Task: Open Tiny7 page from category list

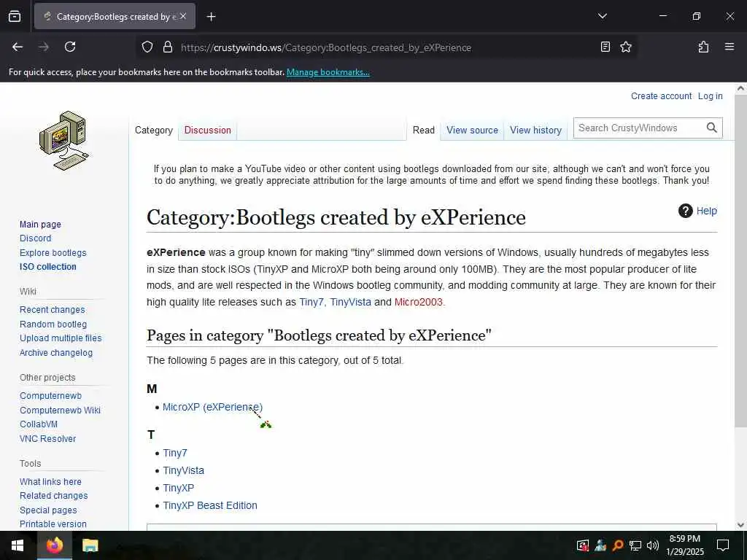Action: tap(175, 453)
